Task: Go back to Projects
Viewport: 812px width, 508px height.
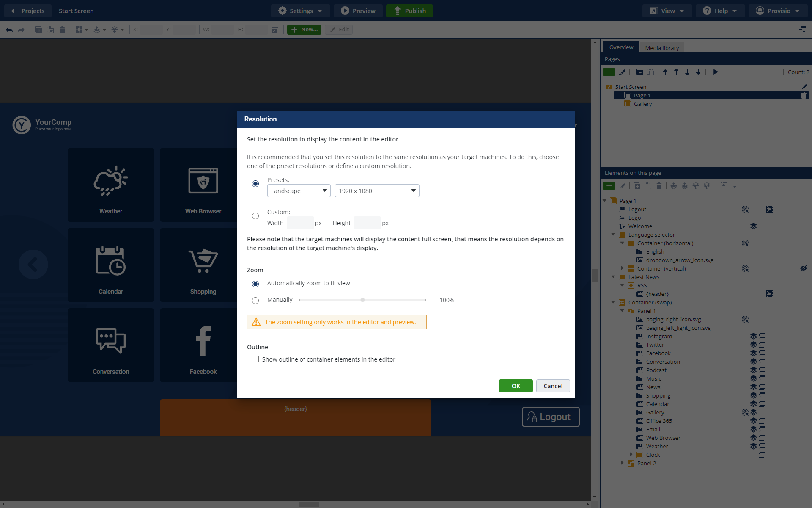Action: [28, 11]
